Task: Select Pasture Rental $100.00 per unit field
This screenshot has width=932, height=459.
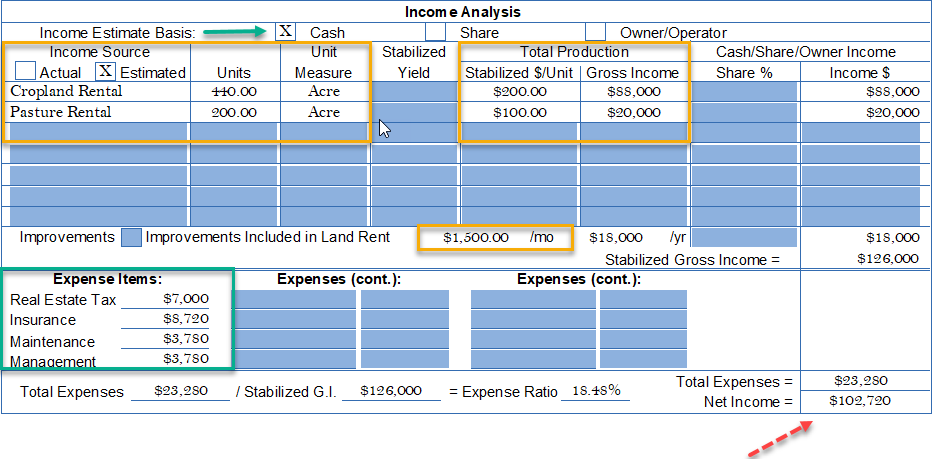Action: 519,112
